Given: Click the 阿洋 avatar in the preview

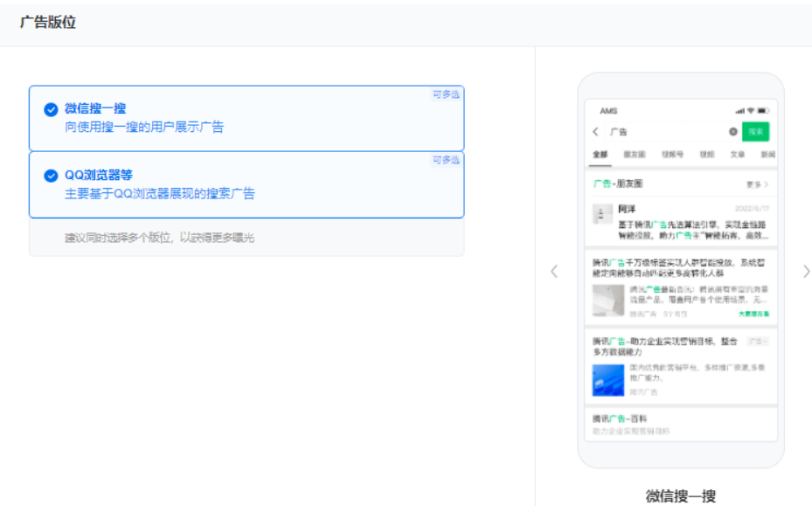Looking at the screenshot, I should [602, 214].
